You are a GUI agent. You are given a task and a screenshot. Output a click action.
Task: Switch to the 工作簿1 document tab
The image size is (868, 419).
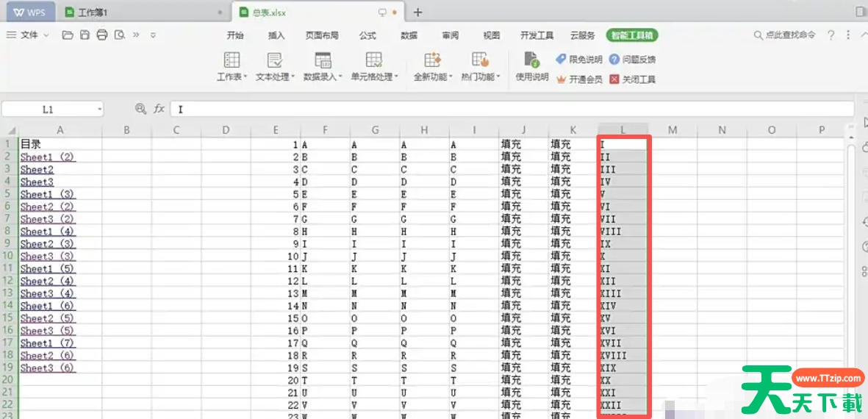143,12
